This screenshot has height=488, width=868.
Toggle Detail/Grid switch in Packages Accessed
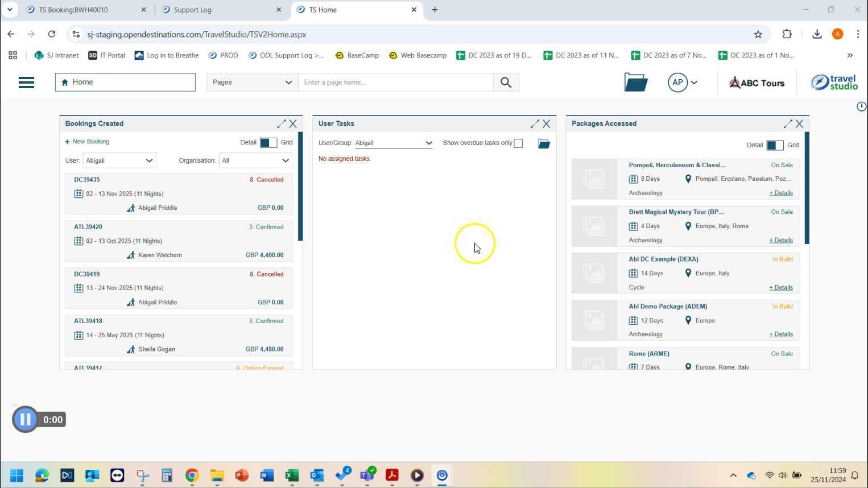click(x=774, y=146)
